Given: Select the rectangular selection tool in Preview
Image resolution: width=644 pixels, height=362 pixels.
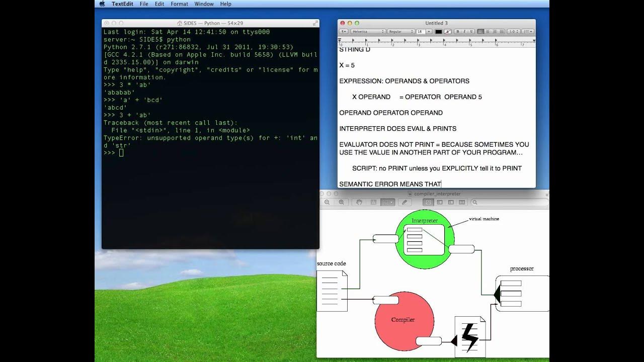Looking at the screenshot, I should 385,202.
